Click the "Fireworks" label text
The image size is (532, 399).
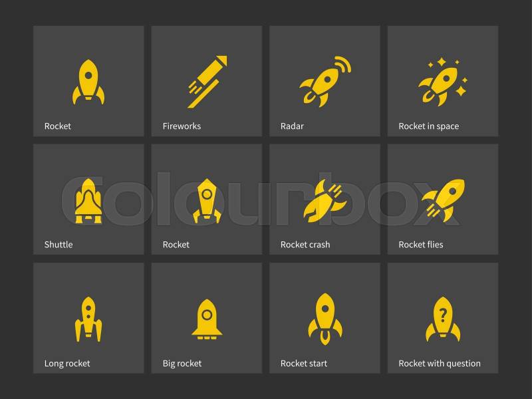point(182,126)
